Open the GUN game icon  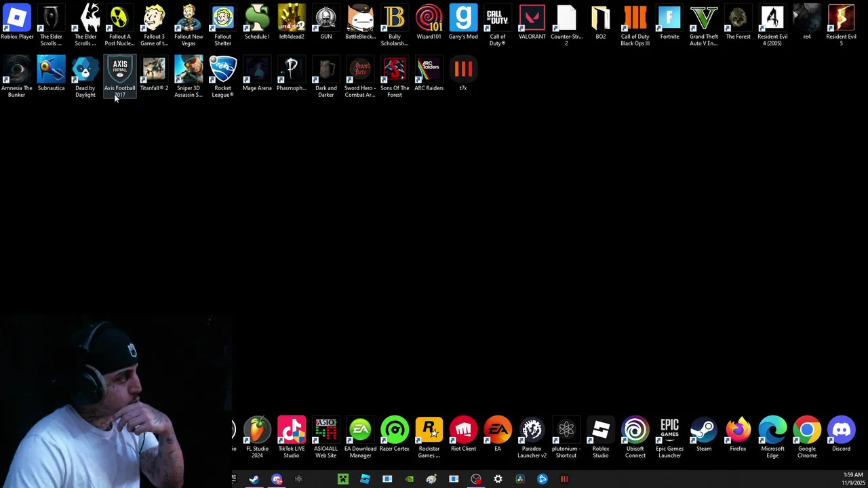(x=326, y=23)
